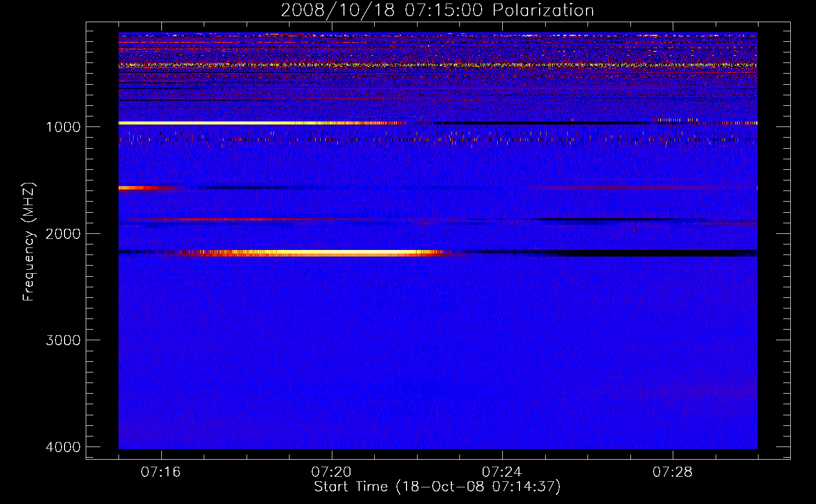Select the 2000 frequency tick label
Image resolution: width=816 pixels, height=504 pixels.
[x=63, y=234]
